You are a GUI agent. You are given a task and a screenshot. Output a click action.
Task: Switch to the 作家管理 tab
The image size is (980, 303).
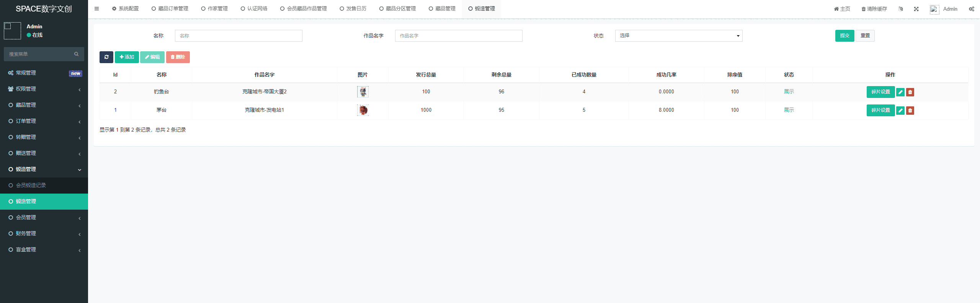pyautogui.click(x=214, y=8)
